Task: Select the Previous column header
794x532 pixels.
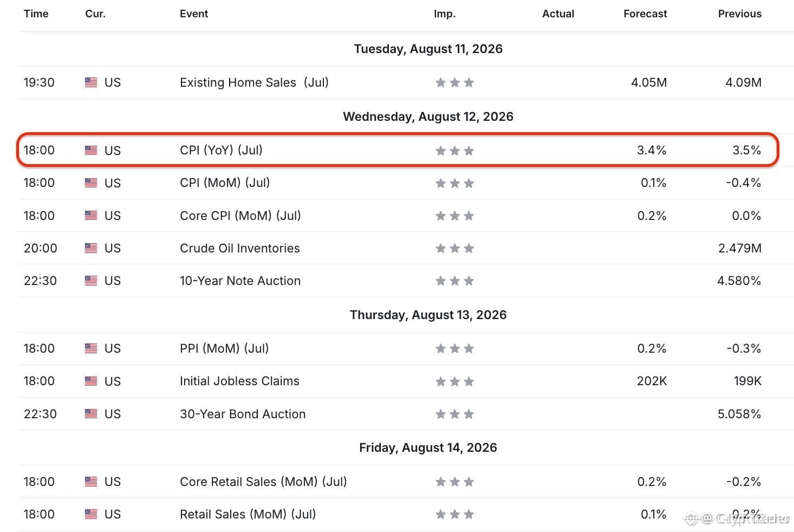Action: (x=740, y=14)
